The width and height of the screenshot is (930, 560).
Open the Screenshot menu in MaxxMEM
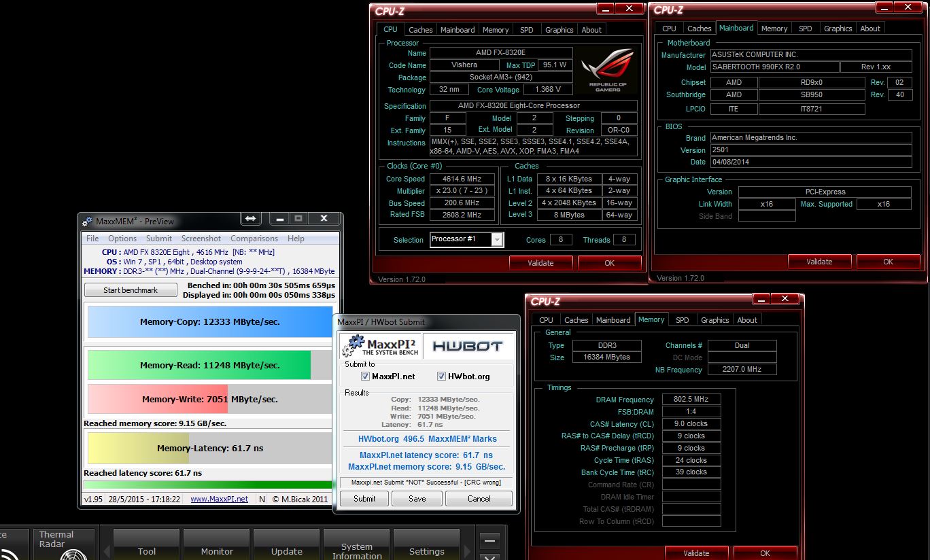pyautogui.click(x=201, y=239)
